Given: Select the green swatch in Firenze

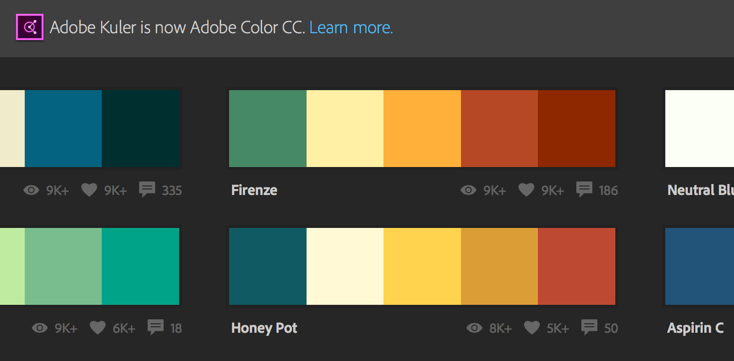Looking at the screenshot, I should pos(268,128).
